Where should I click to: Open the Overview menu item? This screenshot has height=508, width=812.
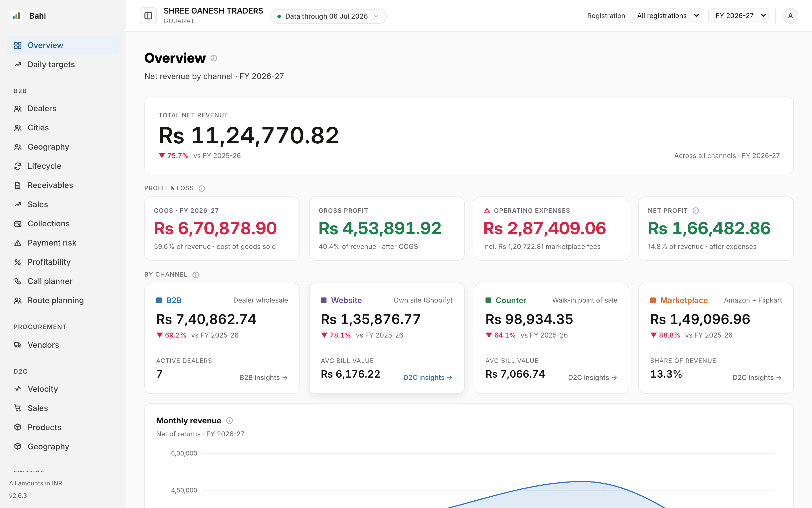click(x=63, y=45)
